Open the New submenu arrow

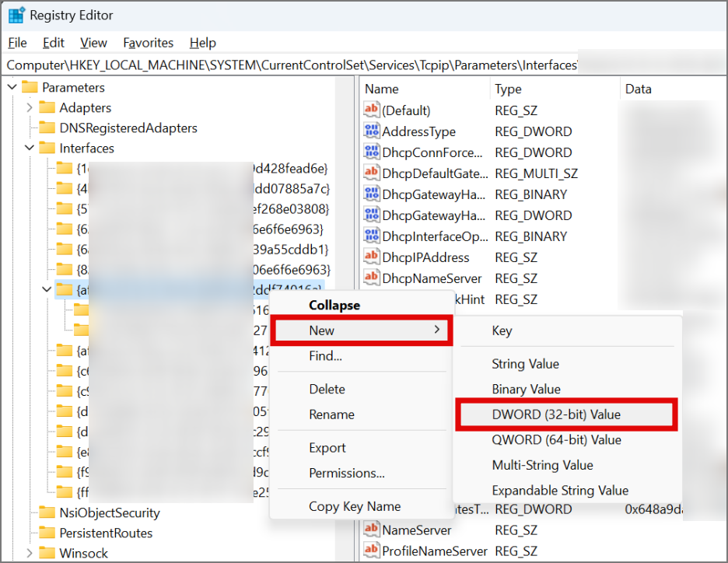pos(436,330)
